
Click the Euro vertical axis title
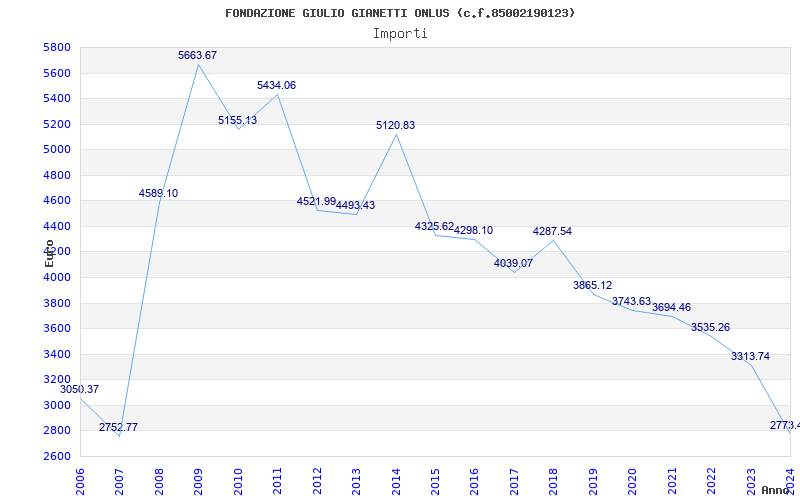click(49, 254)
